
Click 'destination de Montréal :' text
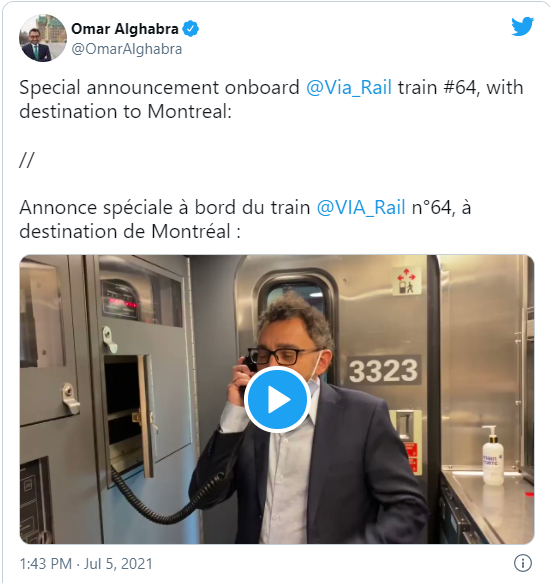tap(130, 231)
